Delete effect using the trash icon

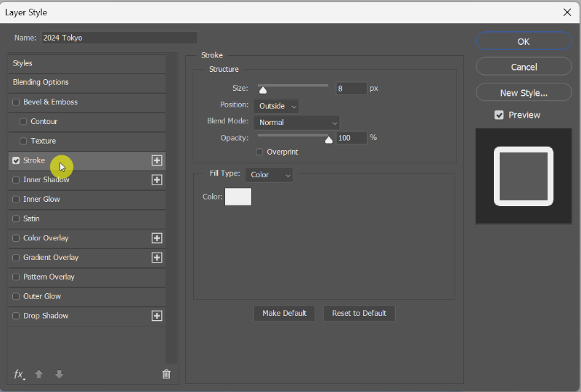166,375
